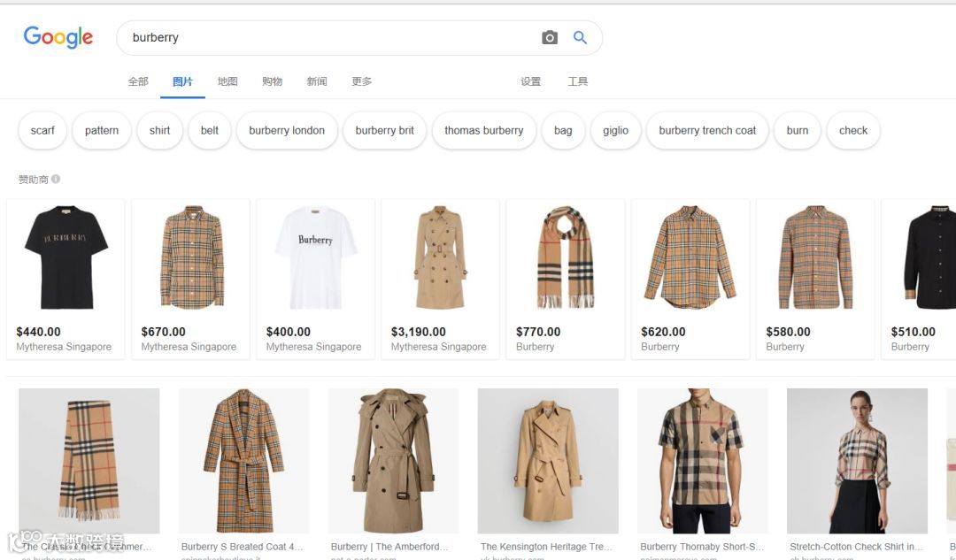Click the blue magnifier search icon
This screenshot has height=560, width=956.
580,37
